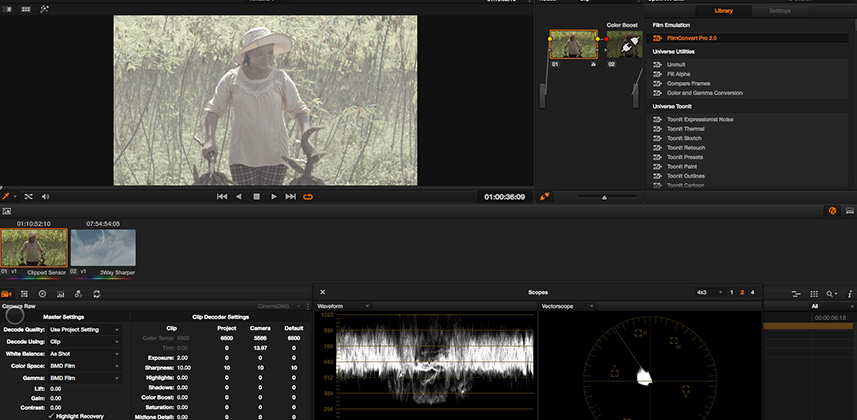Click the Exposure value 2.00
Screen dimensions: 857x420
click(x=183, y=358)
